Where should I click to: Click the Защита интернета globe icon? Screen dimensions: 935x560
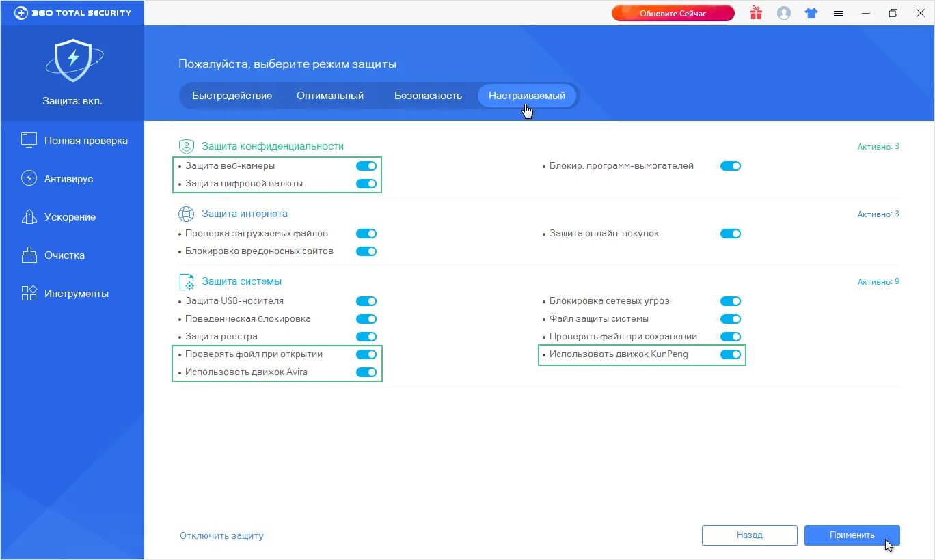click(x=187, y=214)
